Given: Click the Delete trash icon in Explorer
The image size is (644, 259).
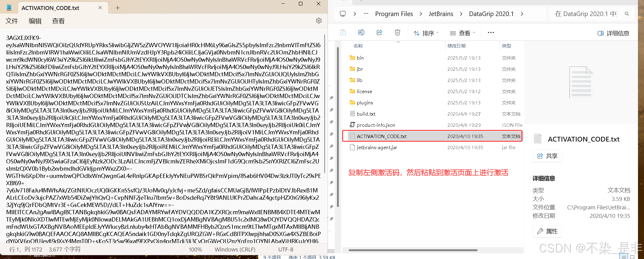Looking at the screenshot, I should [x=398, y=33].
